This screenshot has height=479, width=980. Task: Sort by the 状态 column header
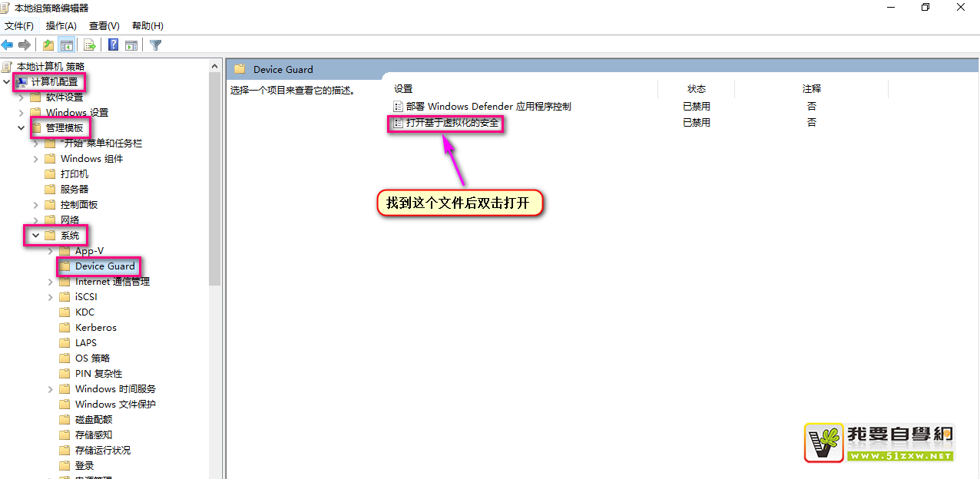[x=697, y=89]
